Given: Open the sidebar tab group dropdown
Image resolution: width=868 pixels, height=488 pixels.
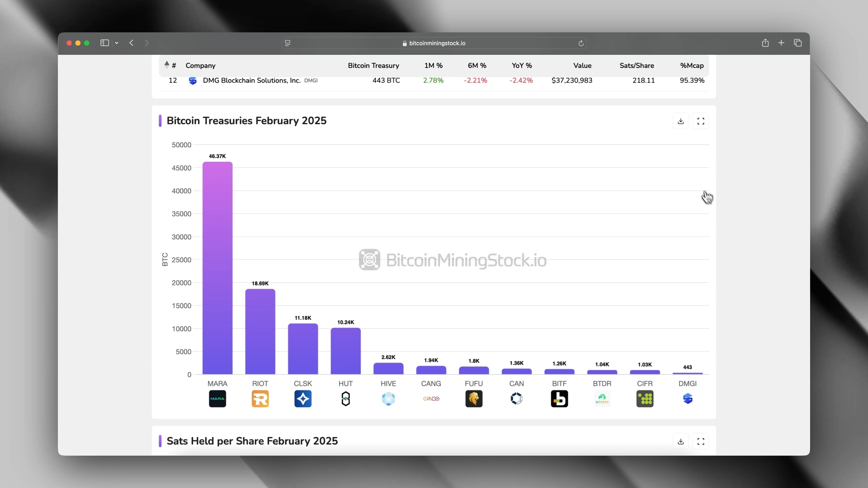Looking at the screenshot, I should [x=117, y=43].
